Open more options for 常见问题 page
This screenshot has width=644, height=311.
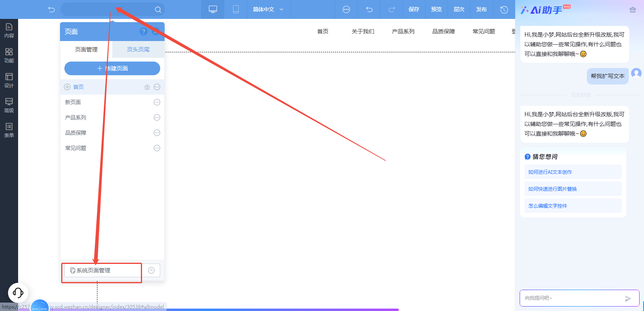(x=157, y=148)
